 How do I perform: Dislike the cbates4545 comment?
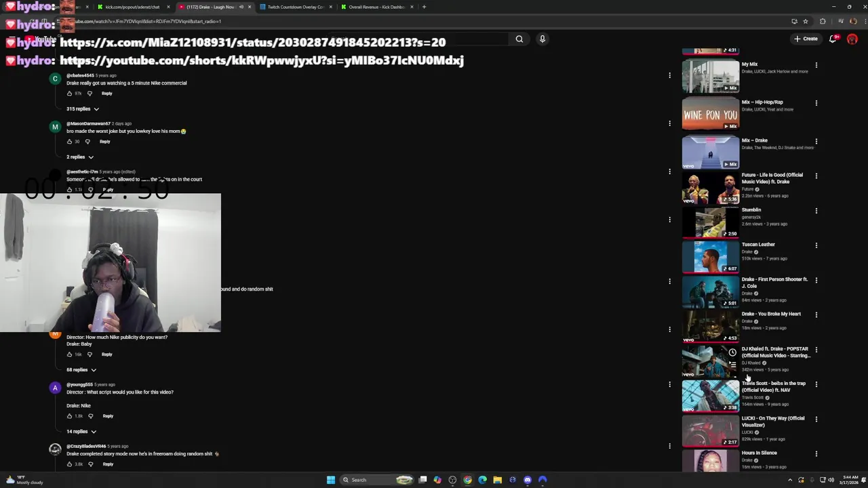tap(90, 94)
